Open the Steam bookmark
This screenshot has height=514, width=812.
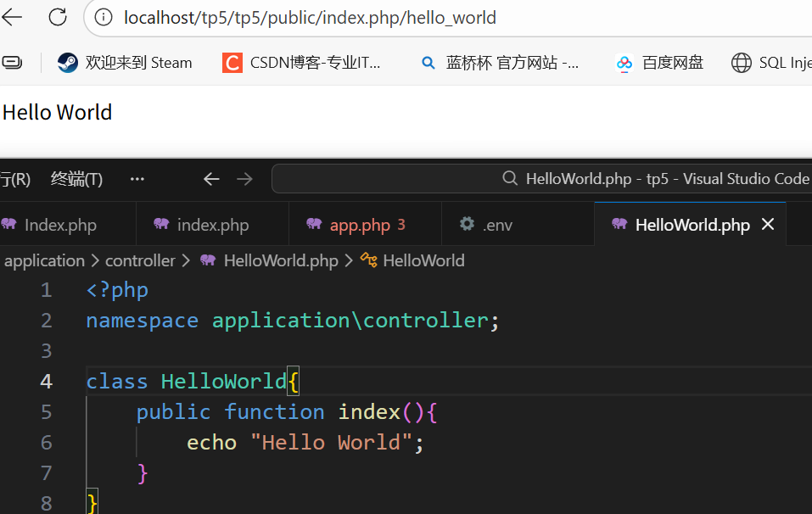pos(126,63)
